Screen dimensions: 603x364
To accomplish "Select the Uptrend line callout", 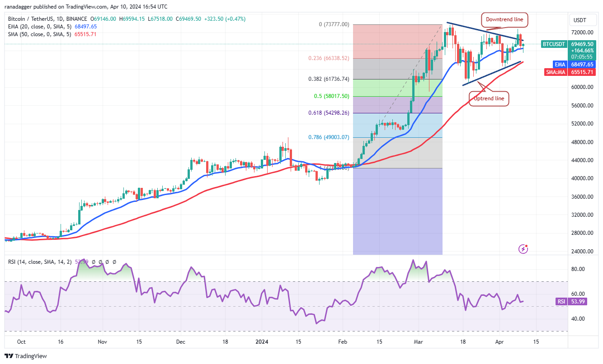I will [489, 98].
